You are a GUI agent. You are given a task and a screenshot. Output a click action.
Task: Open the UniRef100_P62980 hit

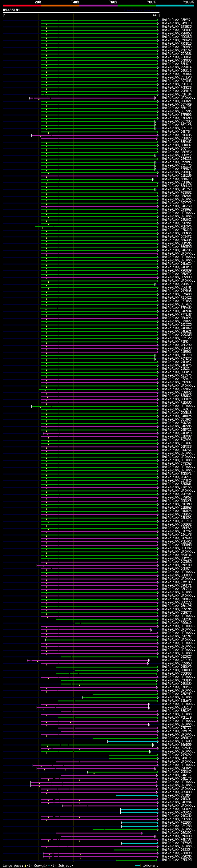[x=177, y=822]
